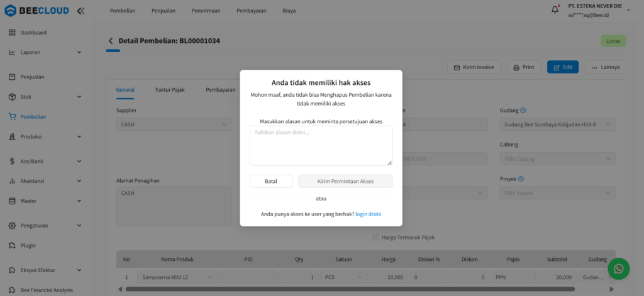Collapse sidebar with double chevron icon
Screen dimensions: 644x296
[80, 11]
